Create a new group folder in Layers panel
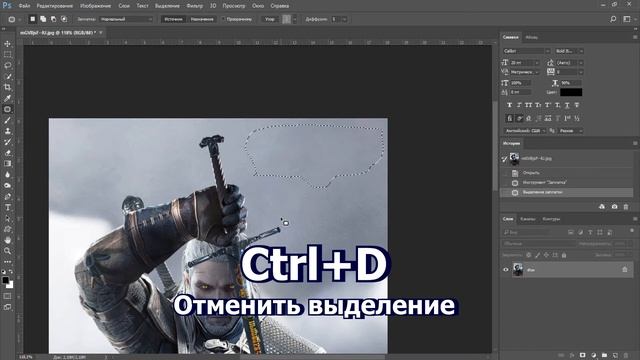 [604, 356]
